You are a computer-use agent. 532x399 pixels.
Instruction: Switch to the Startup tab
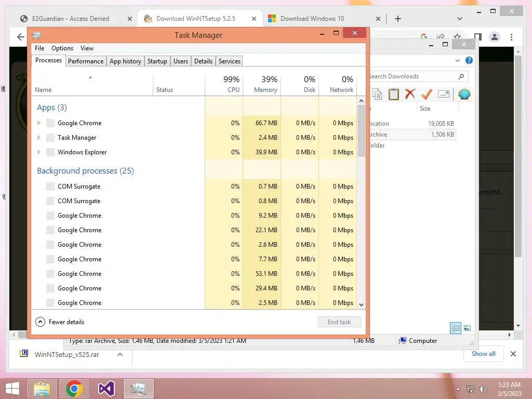157,61
